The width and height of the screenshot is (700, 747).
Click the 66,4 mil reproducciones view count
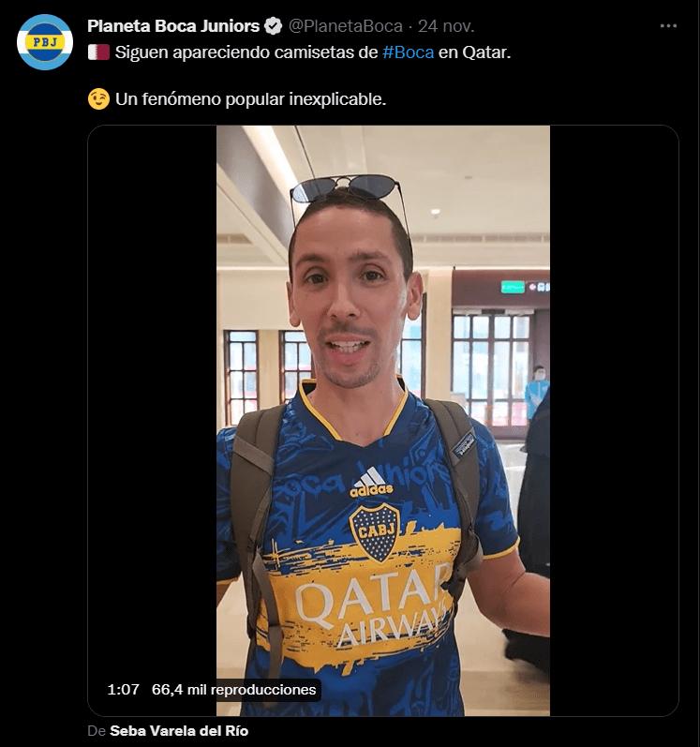[x=234, y=689]
